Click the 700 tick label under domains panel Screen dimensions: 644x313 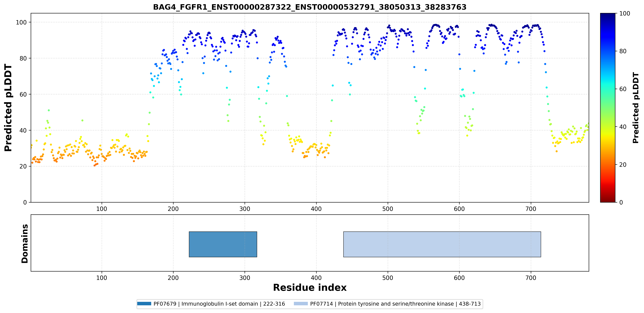(531, 278)
